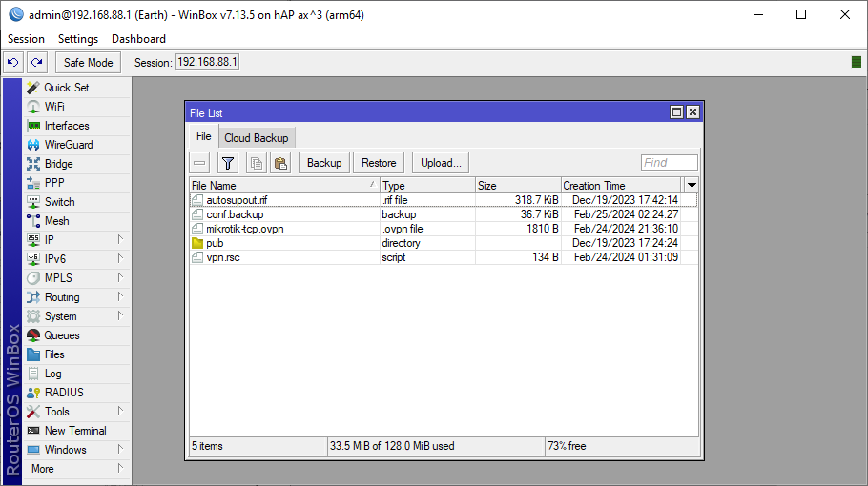
Task: Maximize the File List inner window
Action: pos(676,112)
